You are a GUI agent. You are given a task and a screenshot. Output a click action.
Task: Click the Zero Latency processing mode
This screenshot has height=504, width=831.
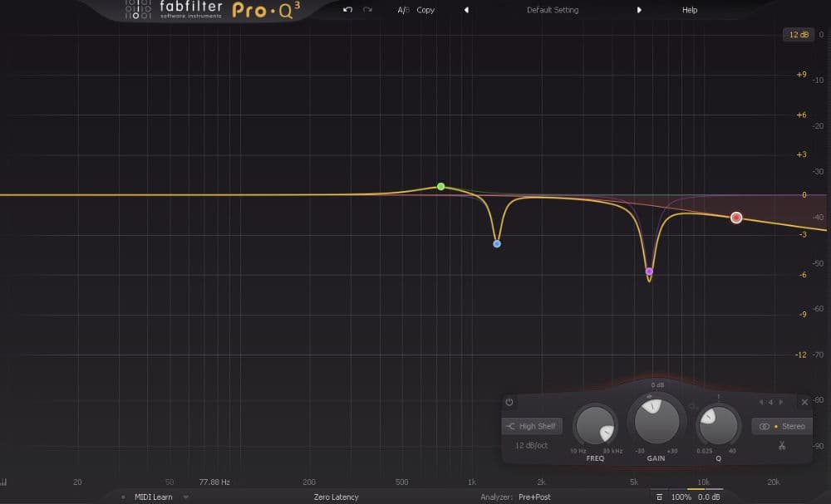point(336,497)
